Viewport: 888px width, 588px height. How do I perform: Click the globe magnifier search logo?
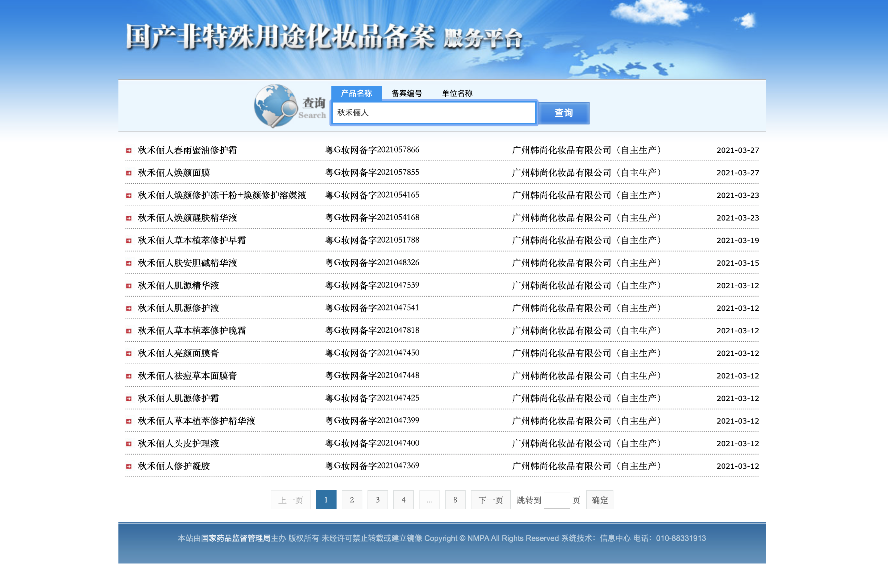point(276,106)
